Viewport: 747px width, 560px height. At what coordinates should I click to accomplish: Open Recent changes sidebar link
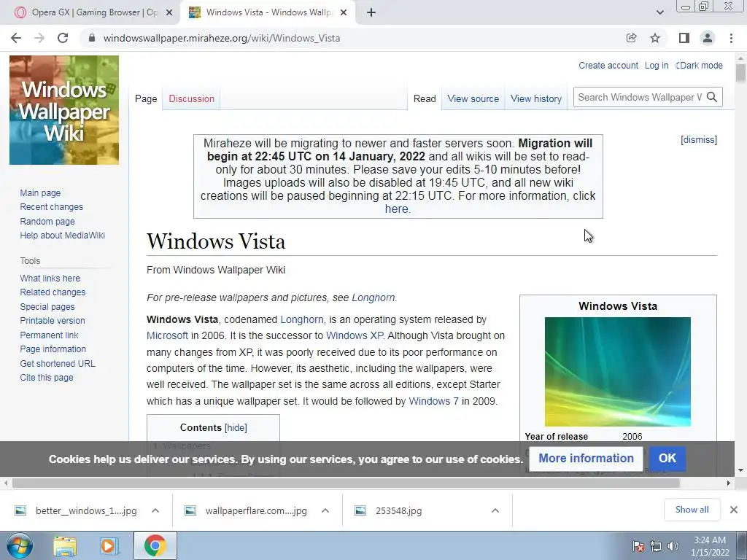pos(52,207)
